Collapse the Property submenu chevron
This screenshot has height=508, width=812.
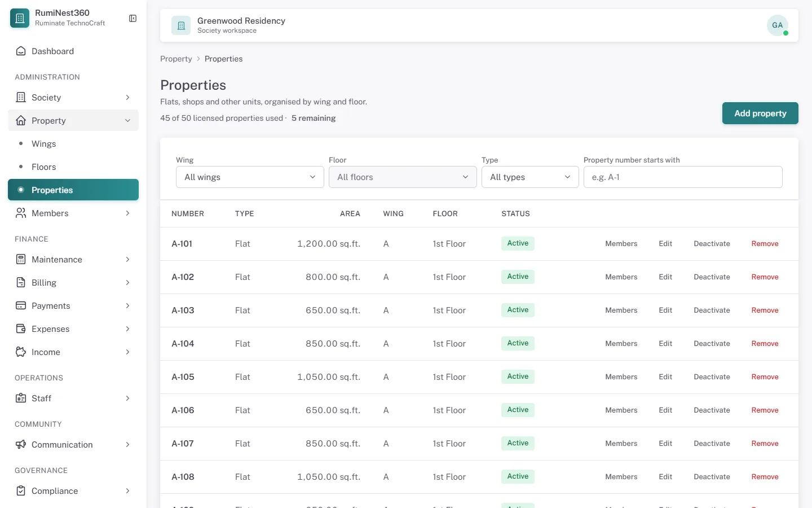127,121
